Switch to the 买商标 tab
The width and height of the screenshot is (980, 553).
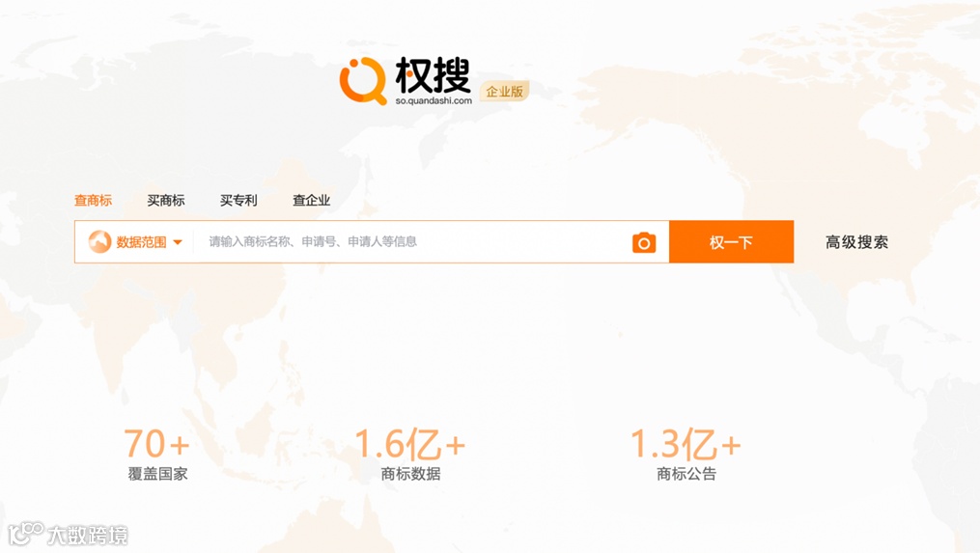166,200
